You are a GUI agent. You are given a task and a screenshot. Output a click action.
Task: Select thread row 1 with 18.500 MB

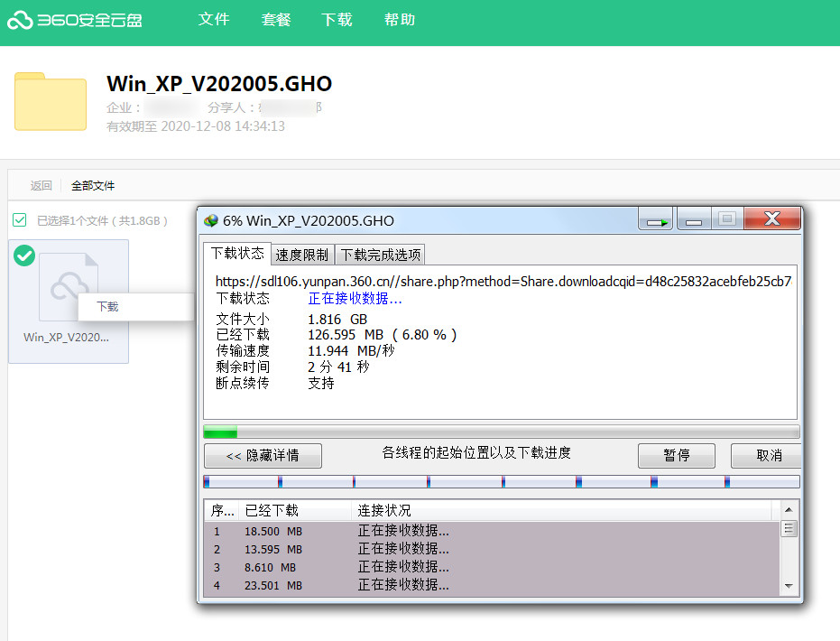point(492,531)
